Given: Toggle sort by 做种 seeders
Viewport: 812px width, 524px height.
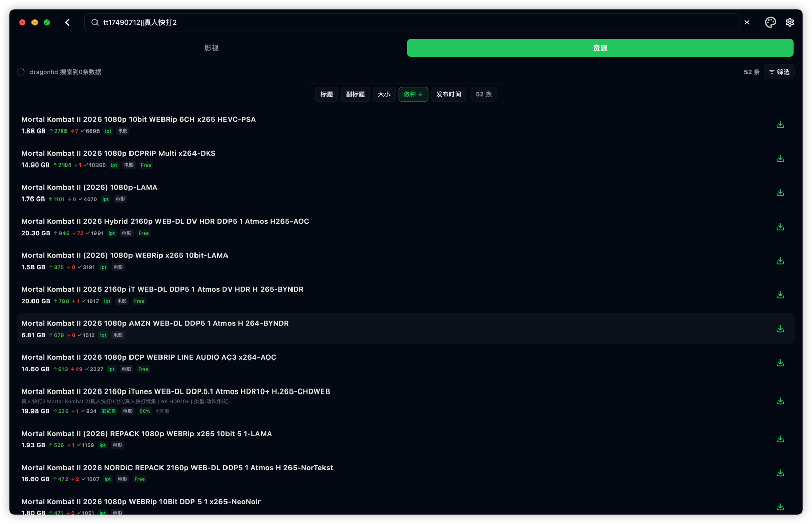Looking at the screenshot, I should tap(413, 94).
